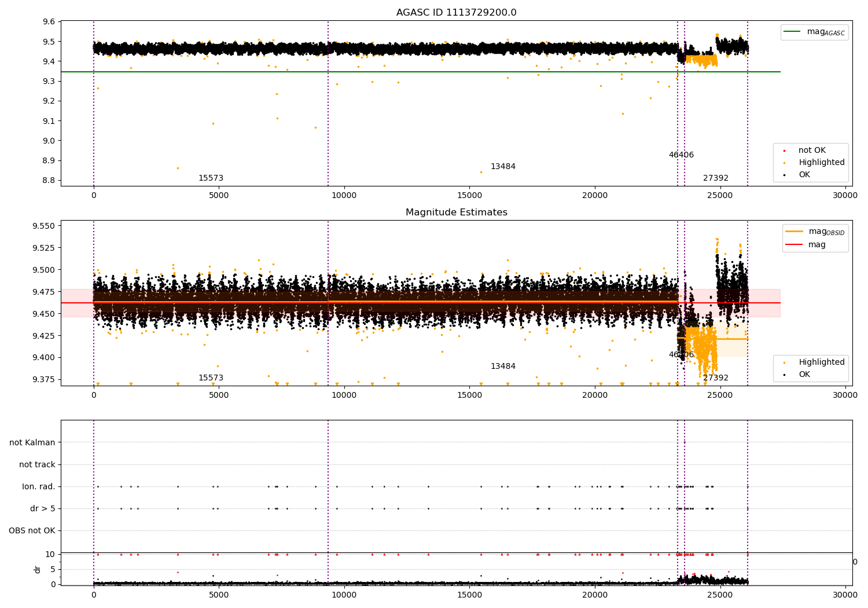This screenshot has height=608, width=868.
Task: Select 'Highlighted' in the AGASC ID plot legend
Action: coord(815,163)
